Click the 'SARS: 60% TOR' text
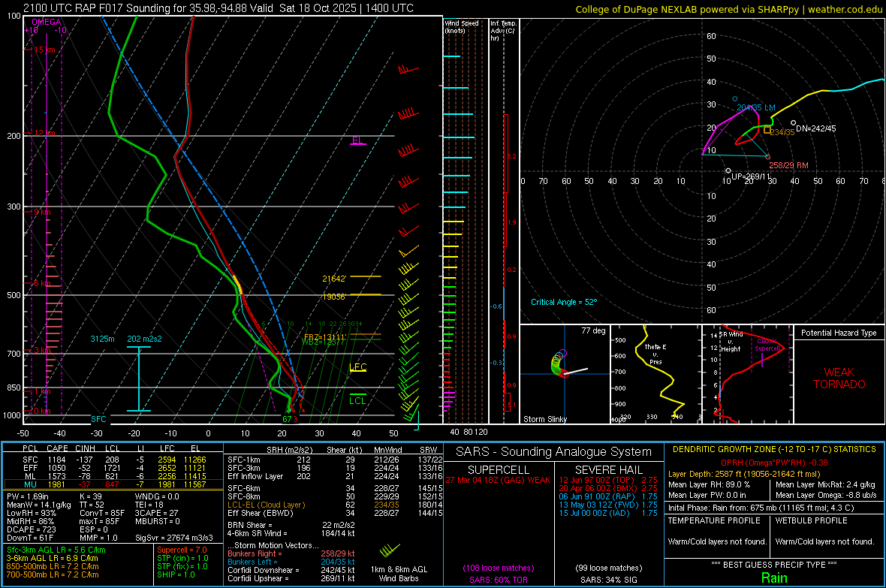Screen dimensions: 886x588 pos(498,580)
